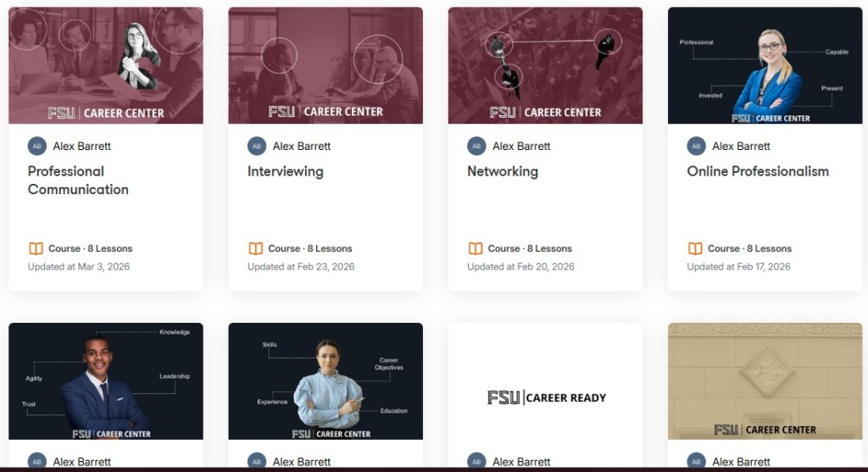Select the Interviewing course banner image

tap(325, 65)
